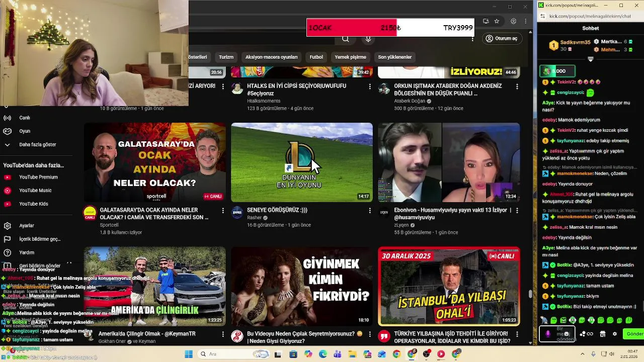Expand Kick gift leaderboard with double arrow
644x362 pixels.
coord(591,59)
